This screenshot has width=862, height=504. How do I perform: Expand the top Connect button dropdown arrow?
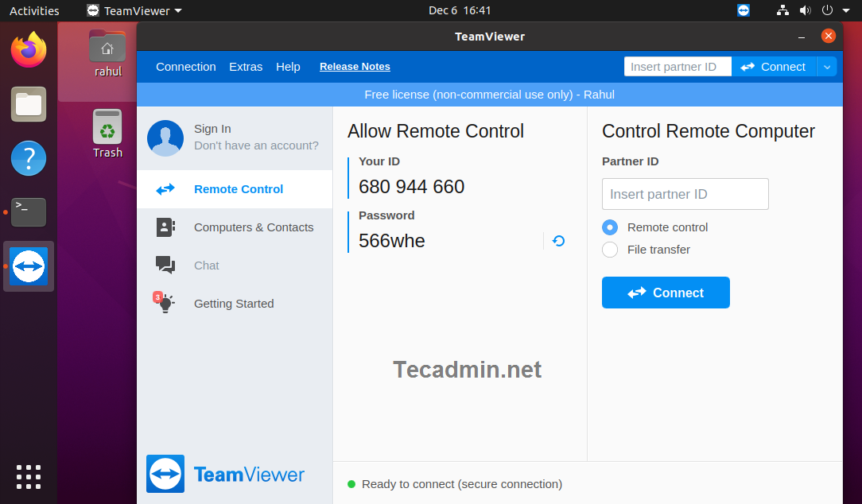coord(827,67)
